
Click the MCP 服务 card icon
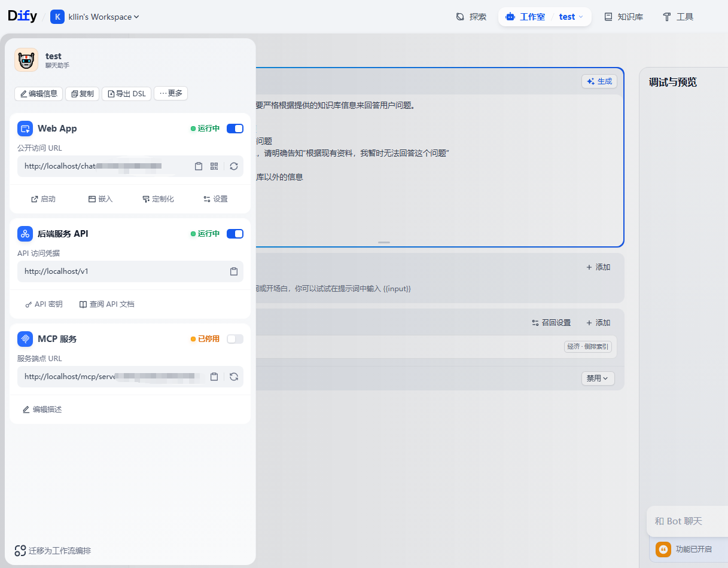point(25,339)
